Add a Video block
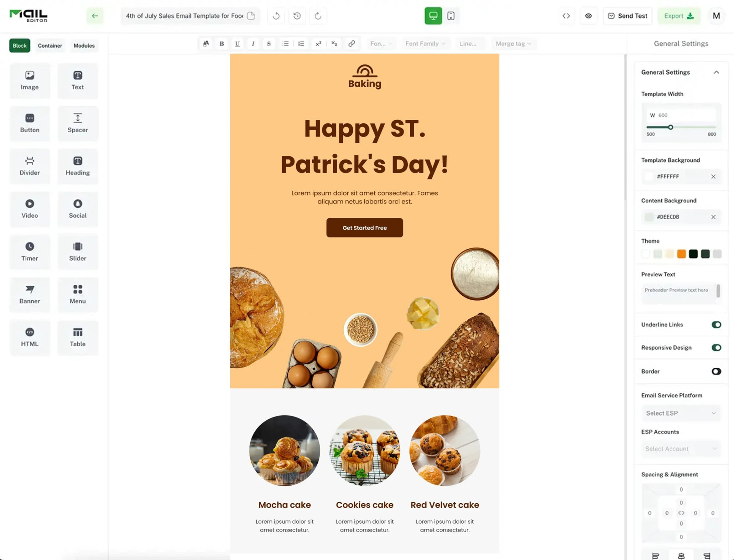The image size is (734, 560). tap(30, 209)
